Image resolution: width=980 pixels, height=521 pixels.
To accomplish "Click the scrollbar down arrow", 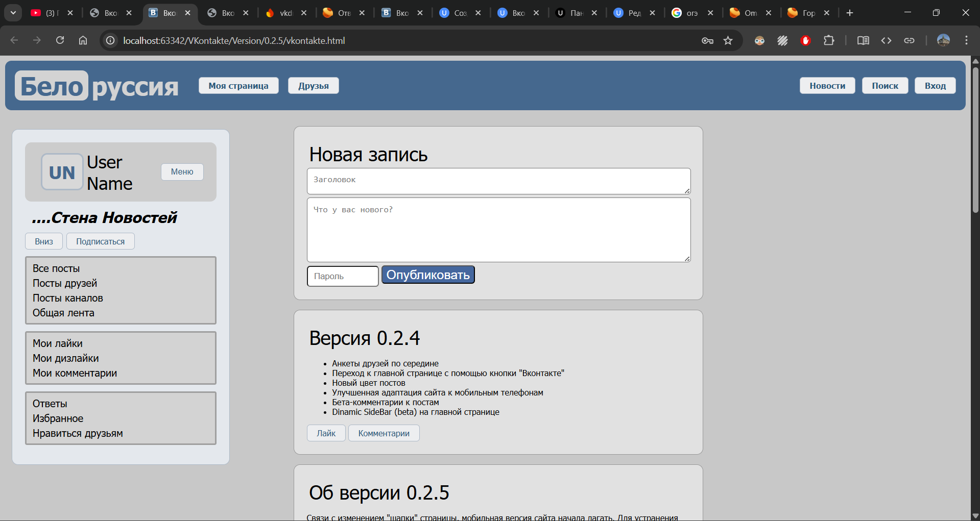I will (x=975, y=515).
